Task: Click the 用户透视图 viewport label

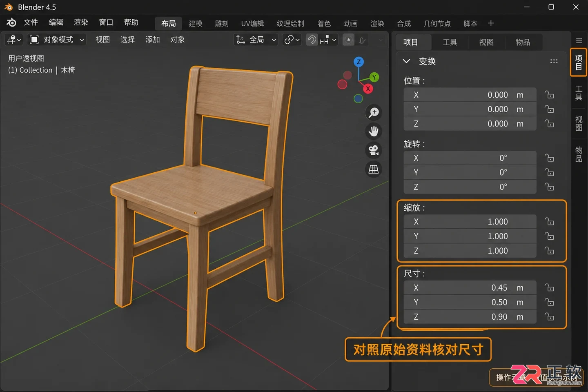Action: [x=26, y=58]
